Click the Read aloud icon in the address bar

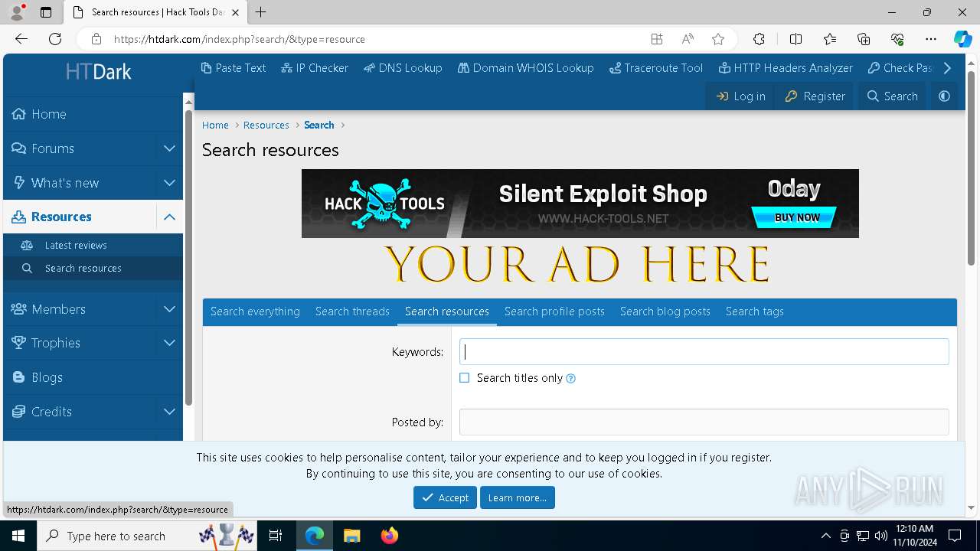[x=688, y=39]
